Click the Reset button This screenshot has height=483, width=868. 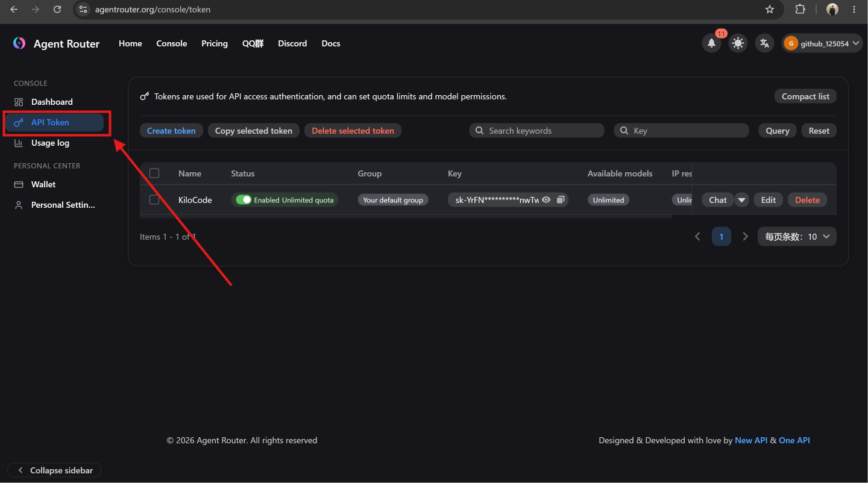pos(819,131)
